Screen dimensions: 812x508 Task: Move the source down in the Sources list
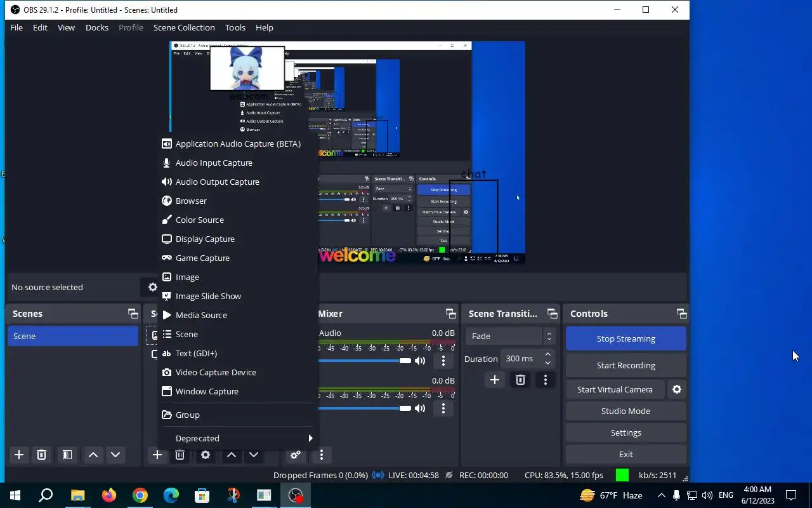(x=254, y=455)
